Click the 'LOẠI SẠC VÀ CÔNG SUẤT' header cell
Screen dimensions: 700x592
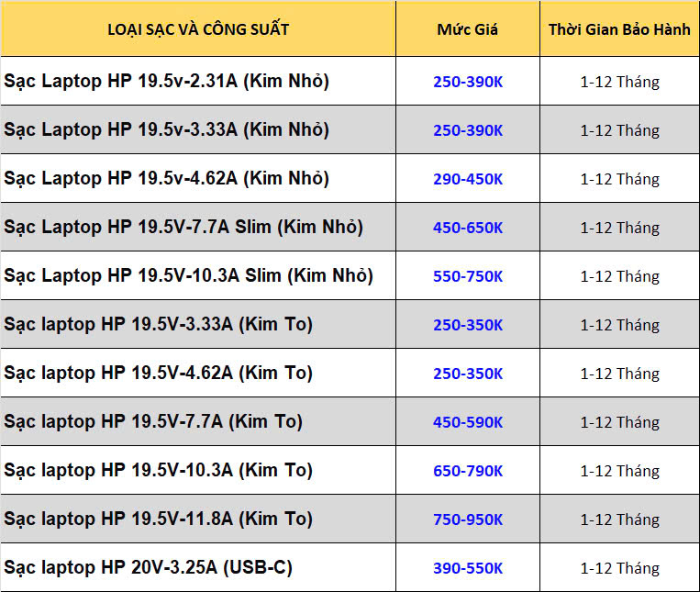198,29
